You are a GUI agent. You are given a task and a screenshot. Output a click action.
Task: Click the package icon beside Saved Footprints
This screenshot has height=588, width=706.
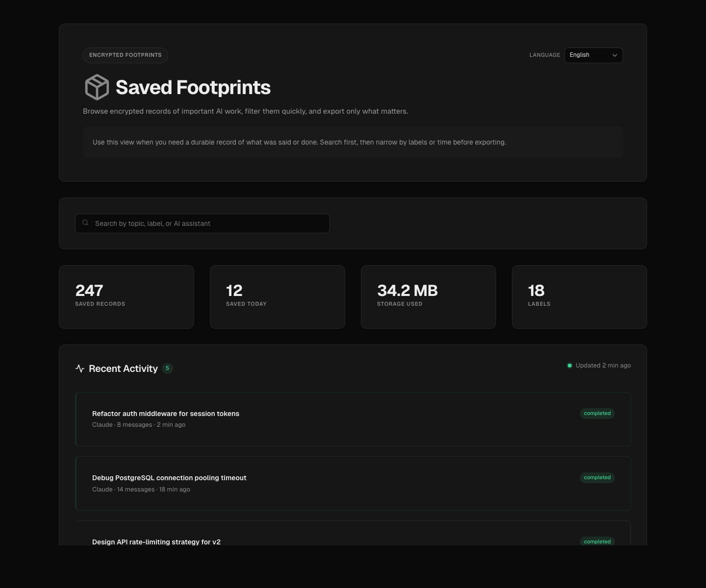97,87
